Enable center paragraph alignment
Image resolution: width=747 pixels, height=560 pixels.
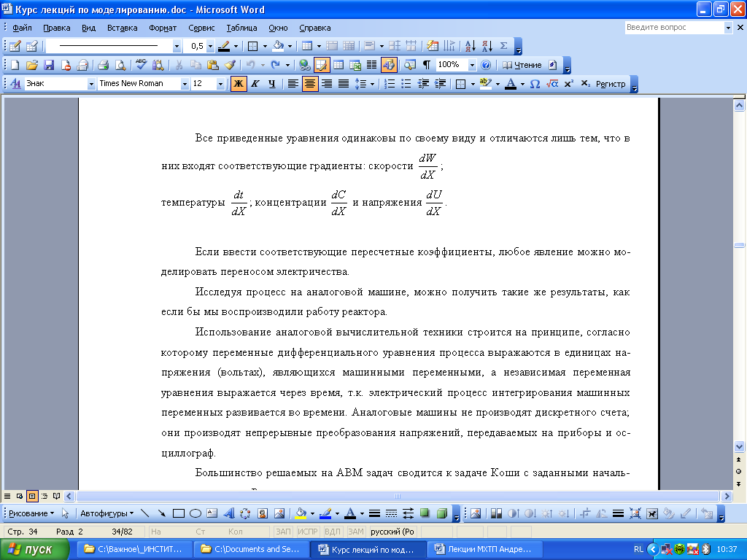point(309,84)
